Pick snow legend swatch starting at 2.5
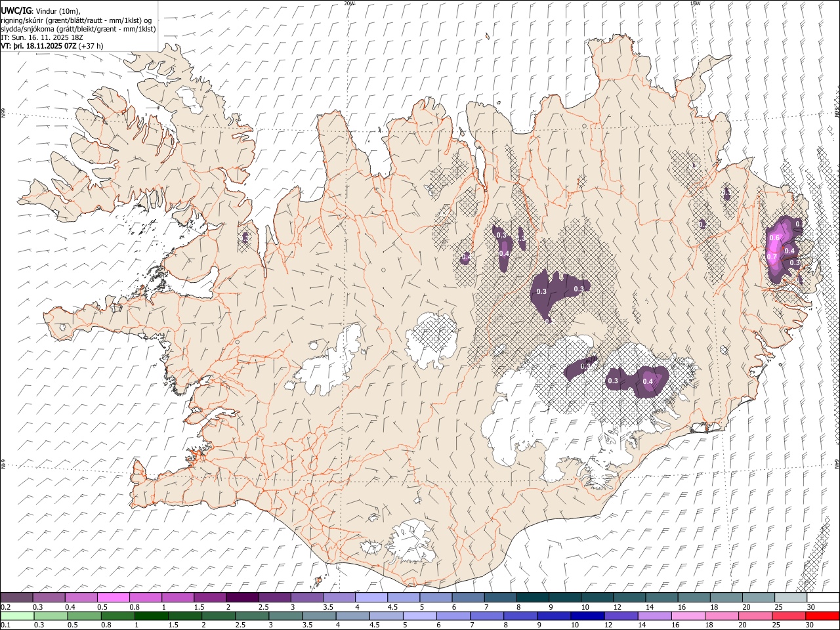The height and width of the screenshot is (630, 840). (x=274, y=598)
